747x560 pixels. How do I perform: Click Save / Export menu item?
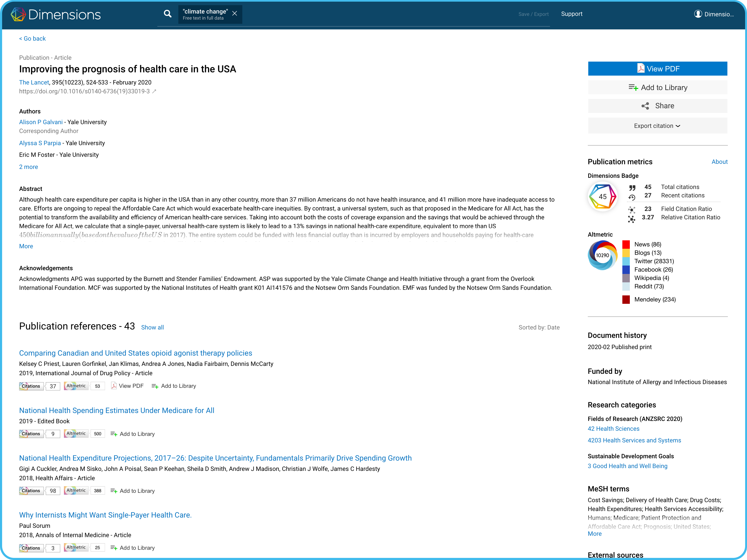tap(533, 14)
